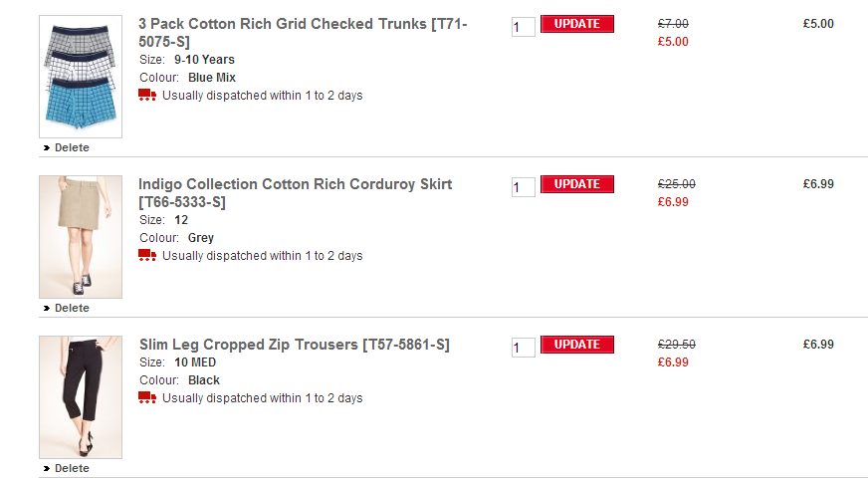Viewport: 868px width, 481px height.
Task: Click delivery truck icon for Checked Trunks
Action: click(147, 96)
